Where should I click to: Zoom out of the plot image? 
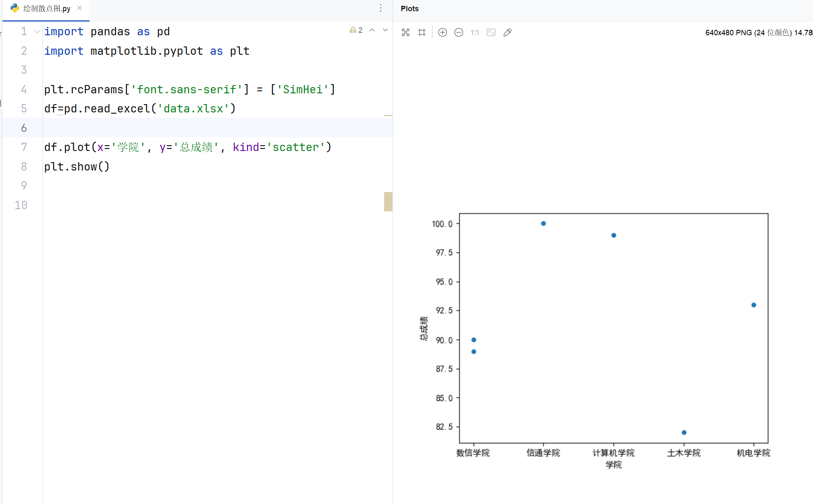[458, 32]
